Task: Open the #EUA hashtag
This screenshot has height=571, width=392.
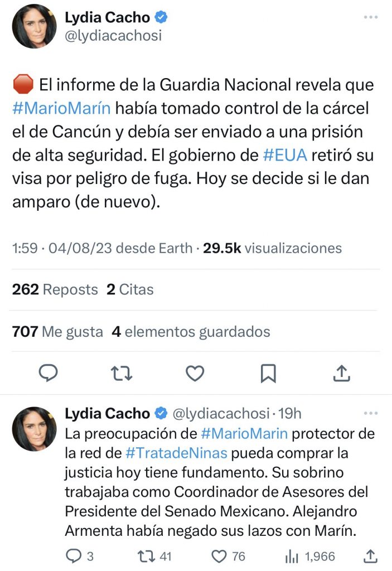Action: (285, 154)
